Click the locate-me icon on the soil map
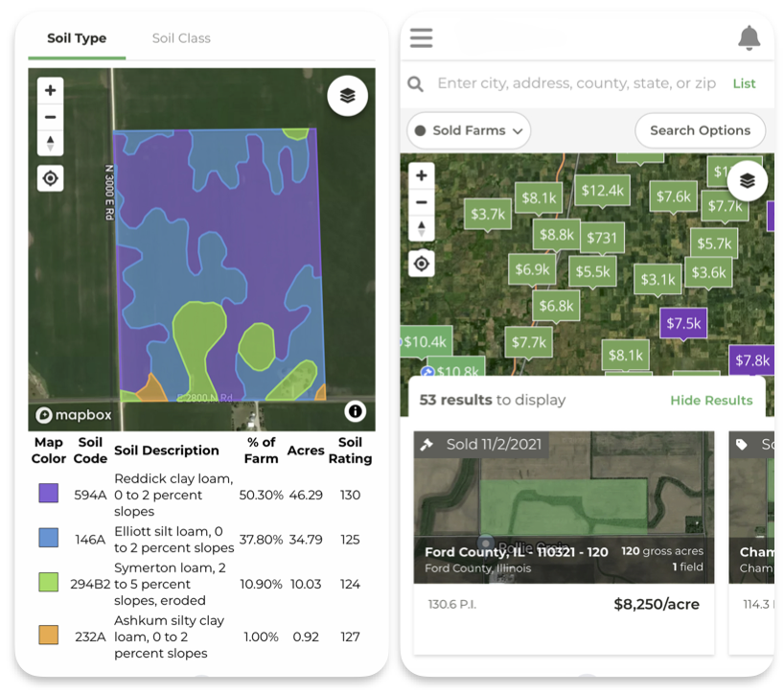The height and width of the screenshot is (694, 784). [x=49, y=178]
